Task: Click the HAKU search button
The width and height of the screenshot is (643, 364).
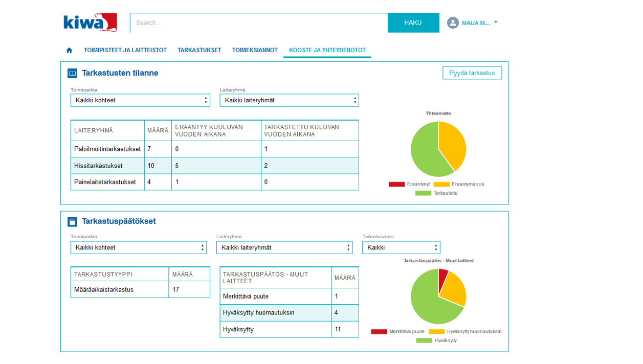Action: [x=413, y=22]
